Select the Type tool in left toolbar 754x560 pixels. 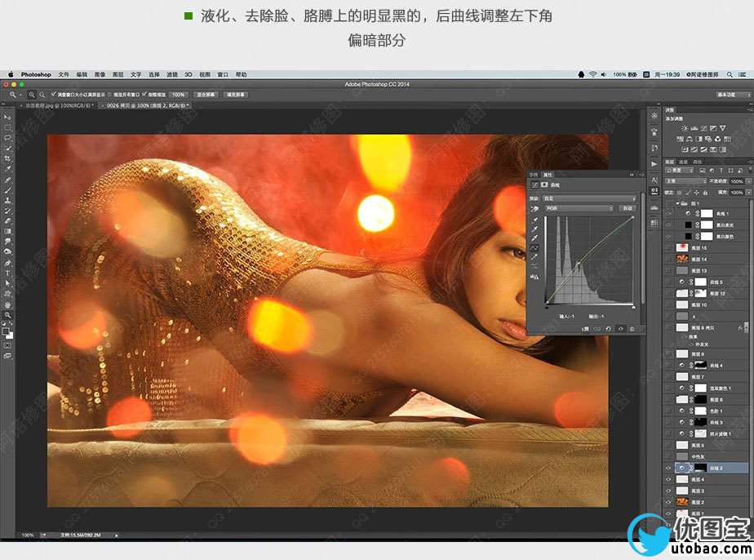click(7, 273)
